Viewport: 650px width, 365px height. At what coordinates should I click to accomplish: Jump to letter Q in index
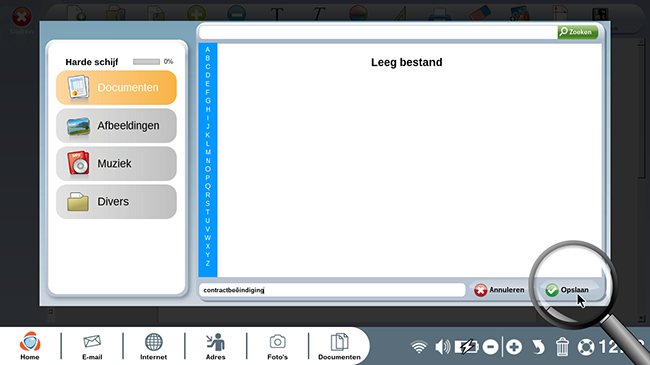(208, 186)
